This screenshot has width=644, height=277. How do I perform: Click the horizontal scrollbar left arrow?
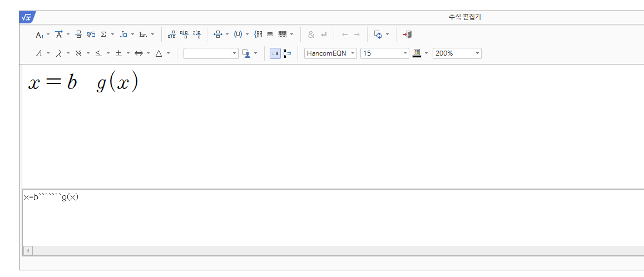[x=28, y=251]
